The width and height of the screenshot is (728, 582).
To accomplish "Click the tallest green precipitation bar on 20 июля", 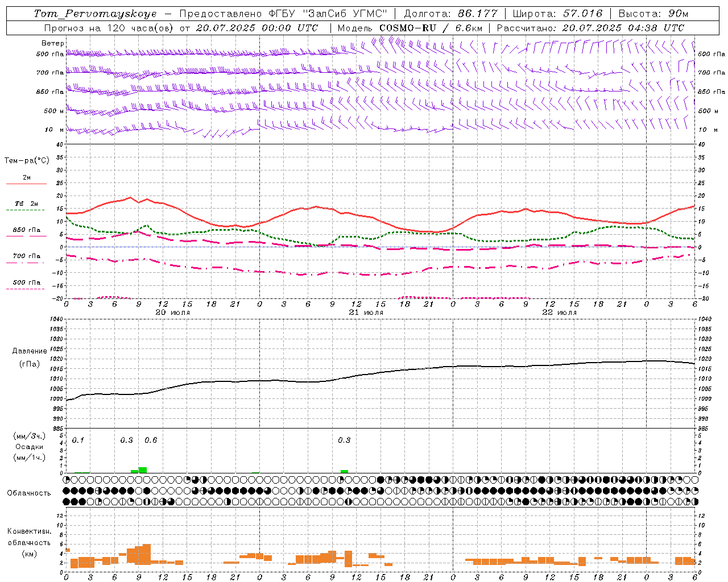I will click(143, 470).
